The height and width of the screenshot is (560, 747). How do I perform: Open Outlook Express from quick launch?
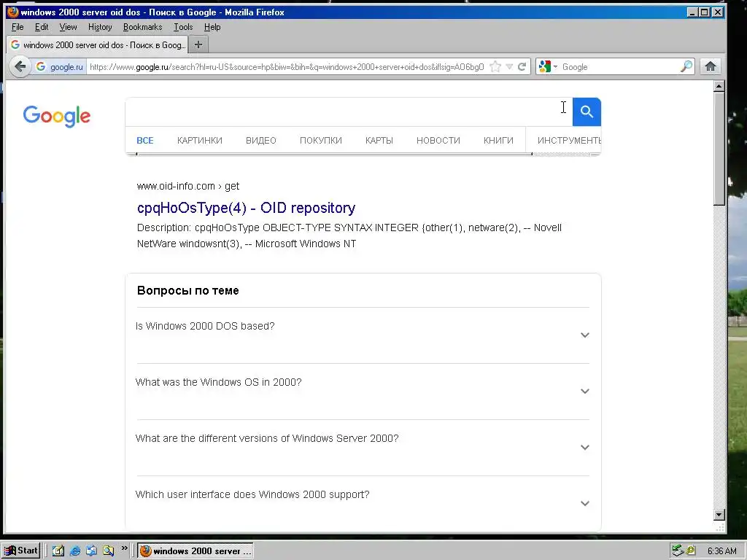(91, 551)
